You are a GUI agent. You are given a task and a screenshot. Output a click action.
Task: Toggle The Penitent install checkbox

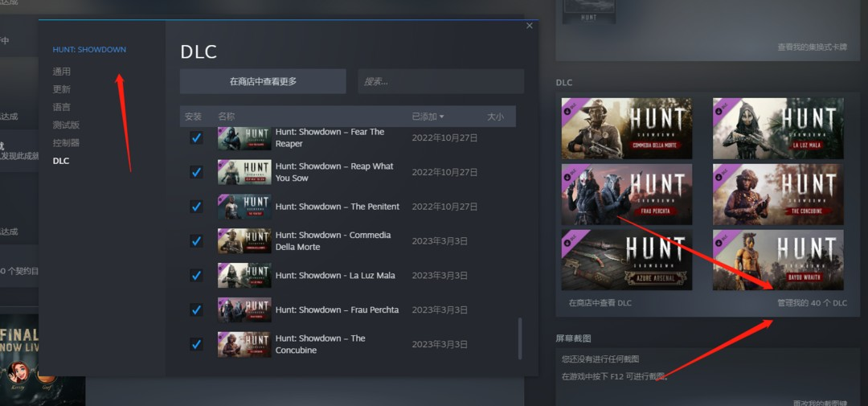(x=196, y=207)
